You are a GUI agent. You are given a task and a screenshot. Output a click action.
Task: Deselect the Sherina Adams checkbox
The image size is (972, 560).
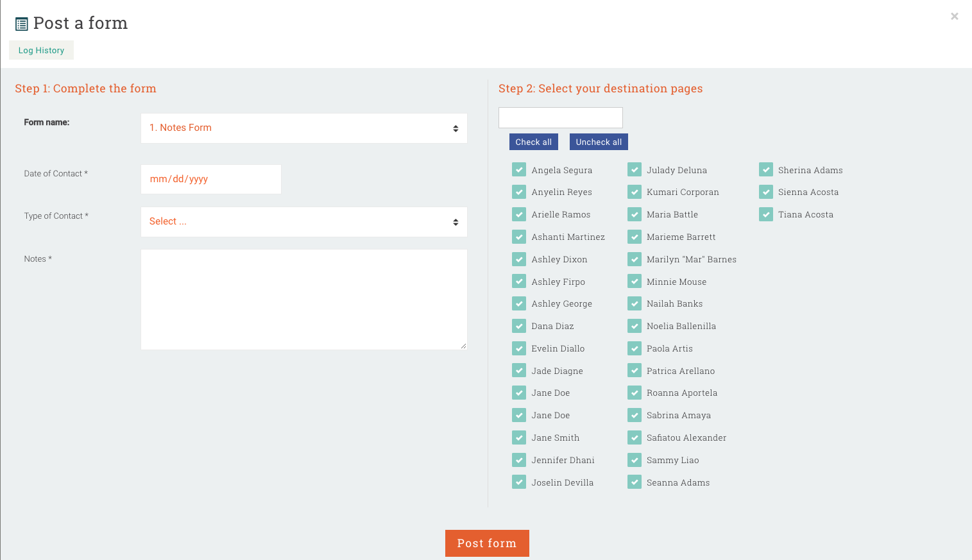coord(766,170)
